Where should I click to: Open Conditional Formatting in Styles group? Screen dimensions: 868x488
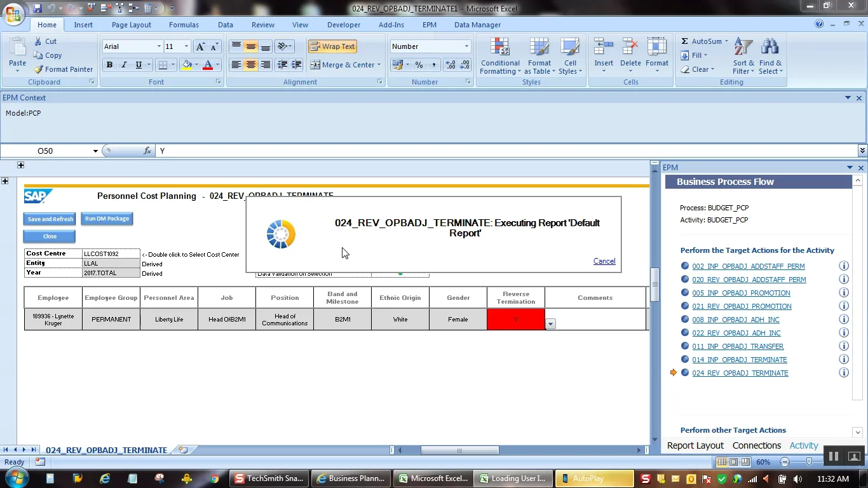500,56
